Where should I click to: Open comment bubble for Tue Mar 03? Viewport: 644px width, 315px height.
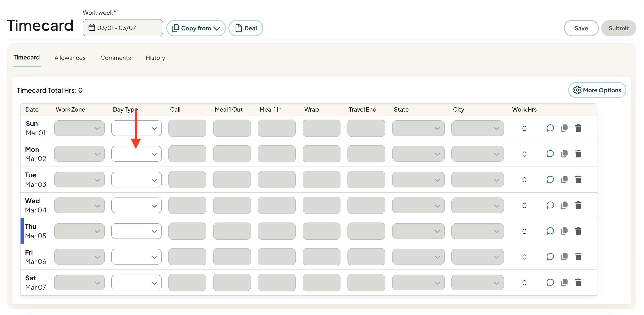[550, 179]
